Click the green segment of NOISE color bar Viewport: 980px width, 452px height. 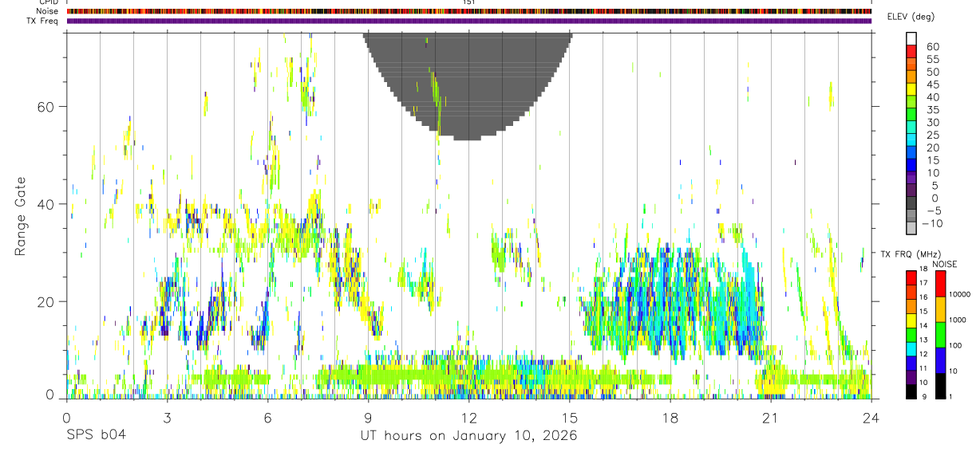(942, 334)
